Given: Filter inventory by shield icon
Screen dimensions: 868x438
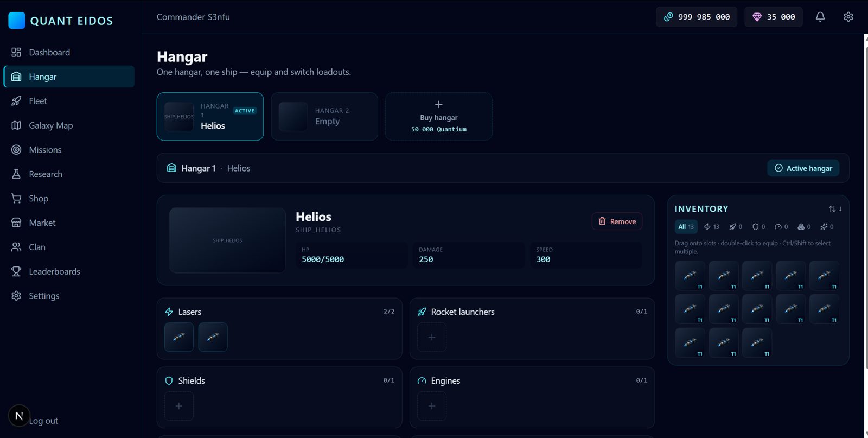Looking at the screenshot, I should pyautogui.click(x=758, y=227).
